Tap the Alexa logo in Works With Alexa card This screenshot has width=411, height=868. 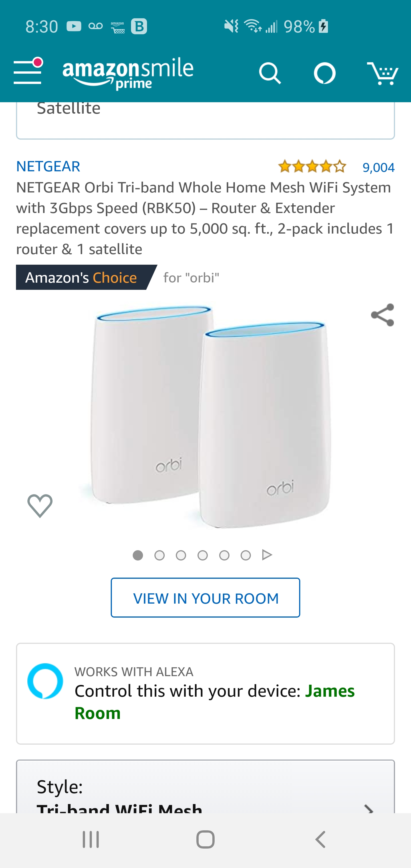tap(45, 681)
